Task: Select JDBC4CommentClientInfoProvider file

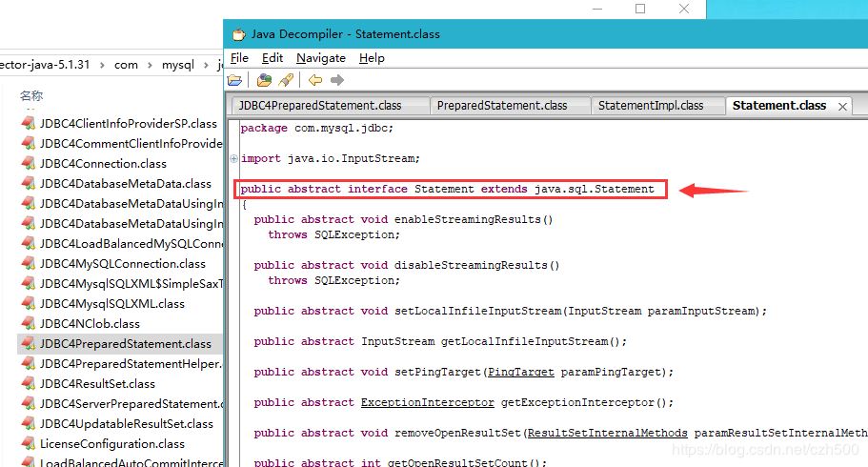Action: (131, 144)
